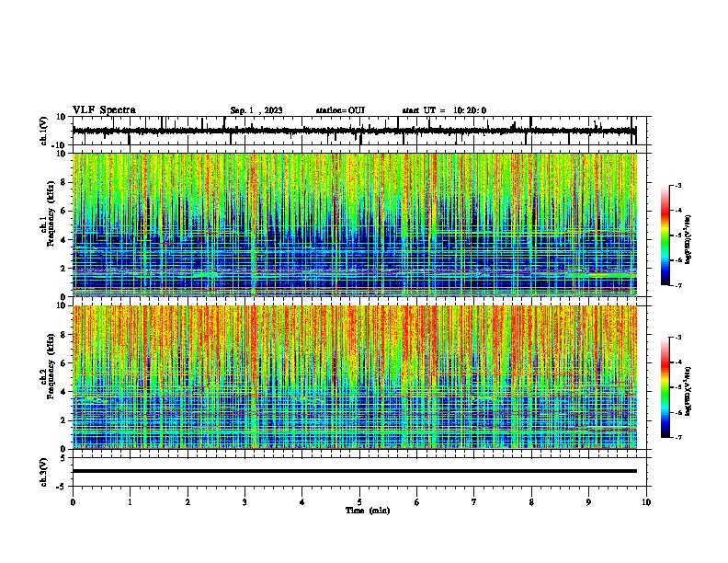Screen dimensions: 728x563
Task: Click the ch.2 color bar log(PSD) unit label
Action: (688, 391)
